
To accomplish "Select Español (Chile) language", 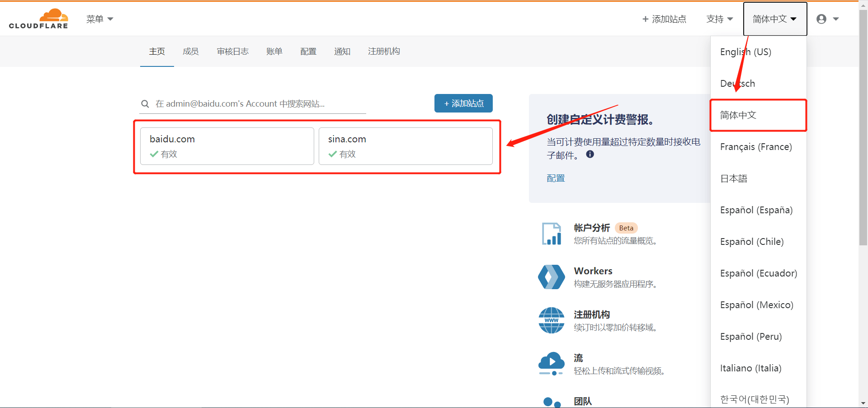I will click(759, 242).
